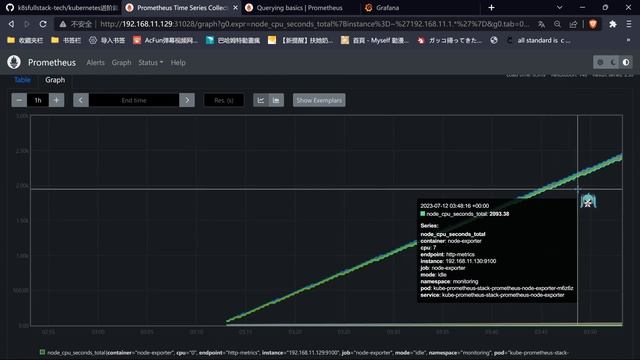Move end time forward arrow
The width and height of the screenshot is (640, 360).
187,100
